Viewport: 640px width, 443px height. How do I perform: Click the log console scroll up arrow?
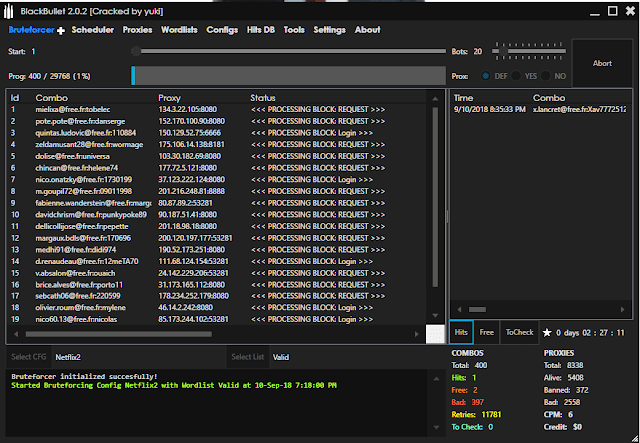pos(436,378)
